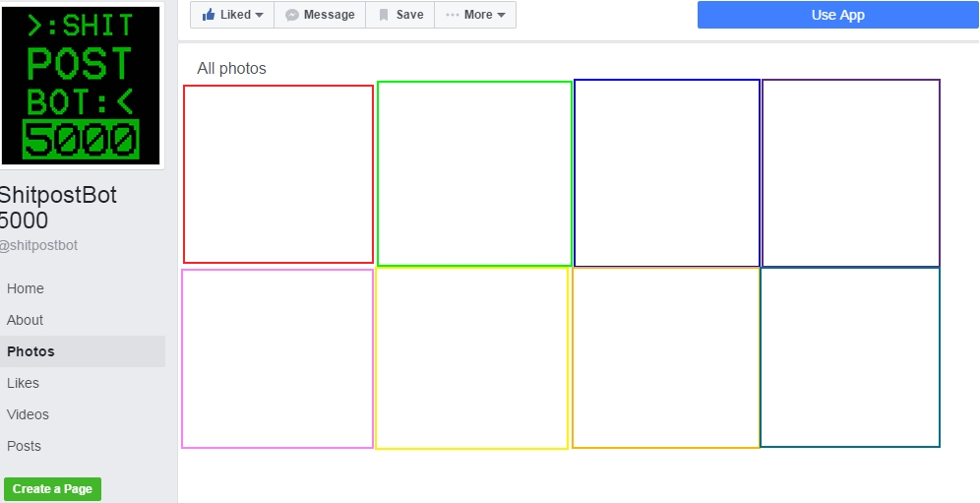Screen dimensions: 980x503
Task: Open the teal-bordered photo
Action: tap(850, 357)
